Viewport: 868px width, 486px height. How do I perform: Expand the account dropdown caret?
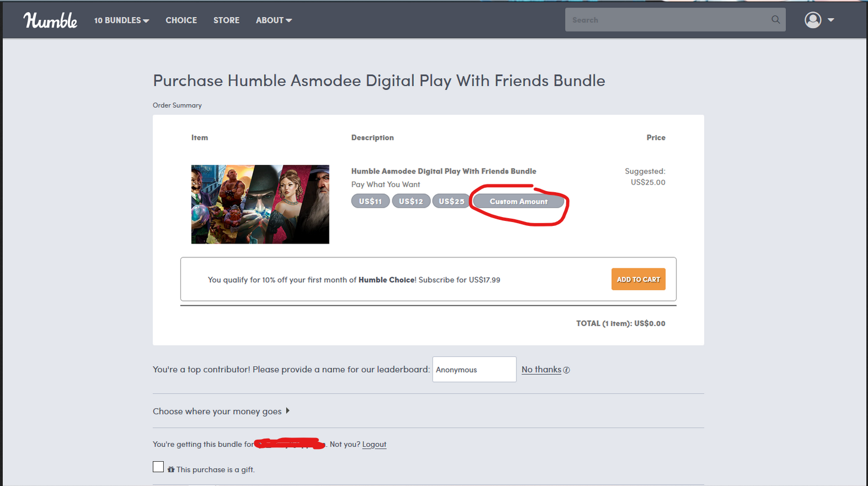[x=830, y=20]
